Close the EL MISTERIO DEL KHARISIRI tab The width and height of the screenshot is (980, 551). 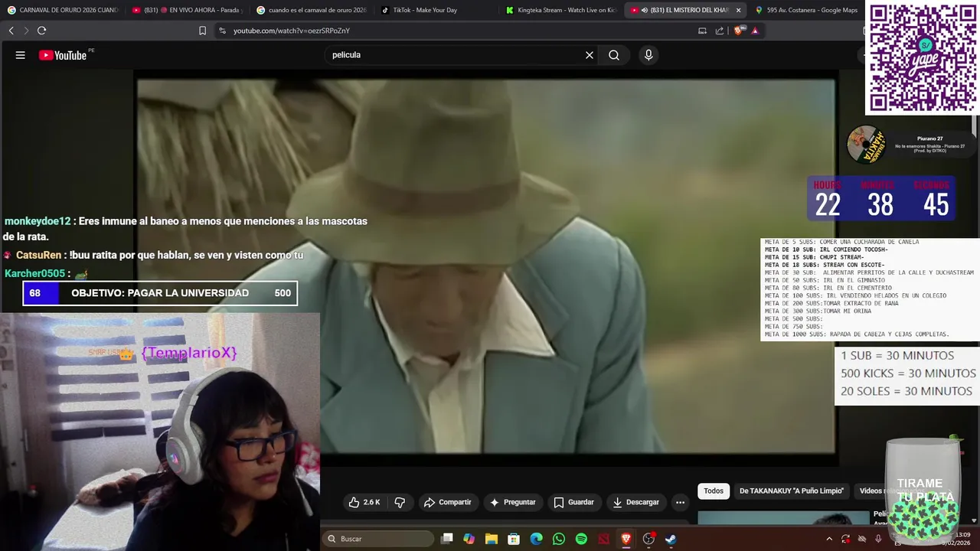click(x=738, y=10)
